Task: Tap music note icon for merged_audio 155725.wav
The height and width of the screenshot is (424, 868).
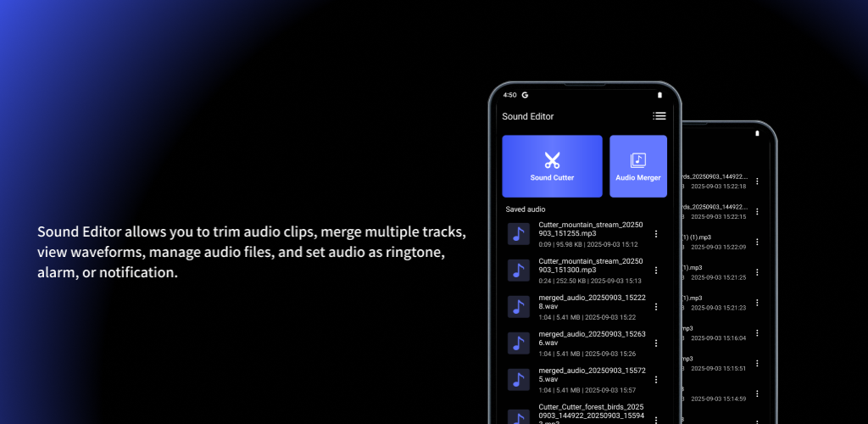Action: (518, 379)
